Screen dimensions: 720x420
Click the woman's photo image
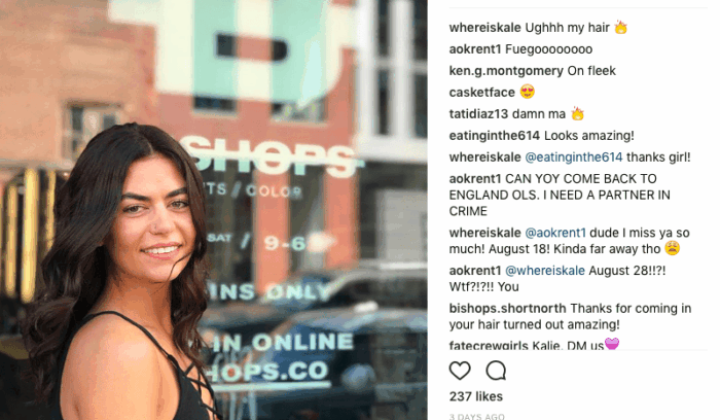(214, 210)
